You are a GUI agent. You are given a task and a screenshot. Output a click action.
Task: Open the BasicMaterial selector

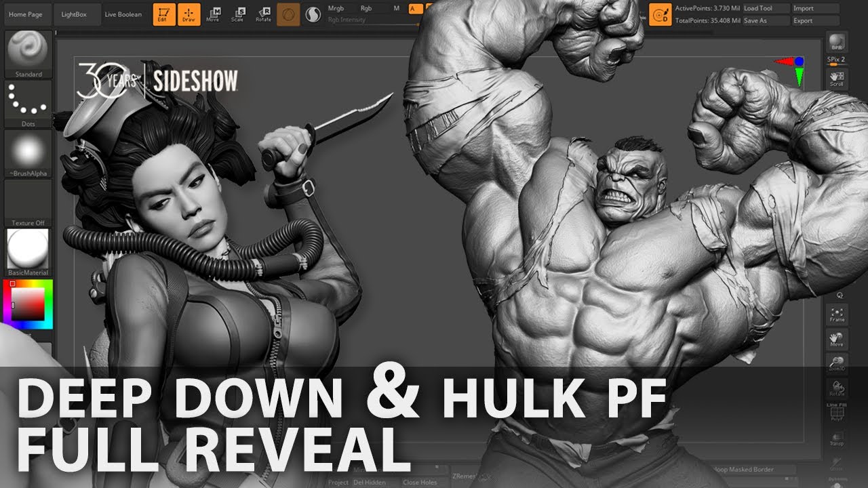[x=28, y=252]
